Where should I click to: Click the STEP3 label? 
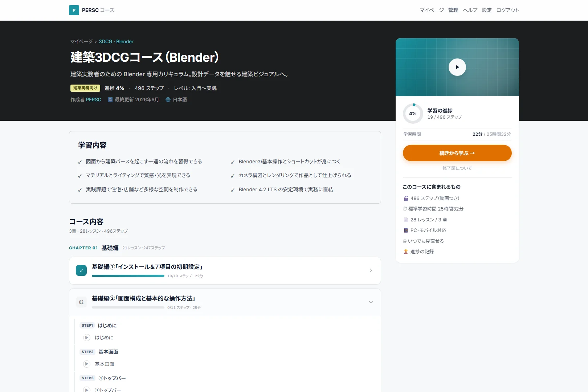(x=87, y=378)
